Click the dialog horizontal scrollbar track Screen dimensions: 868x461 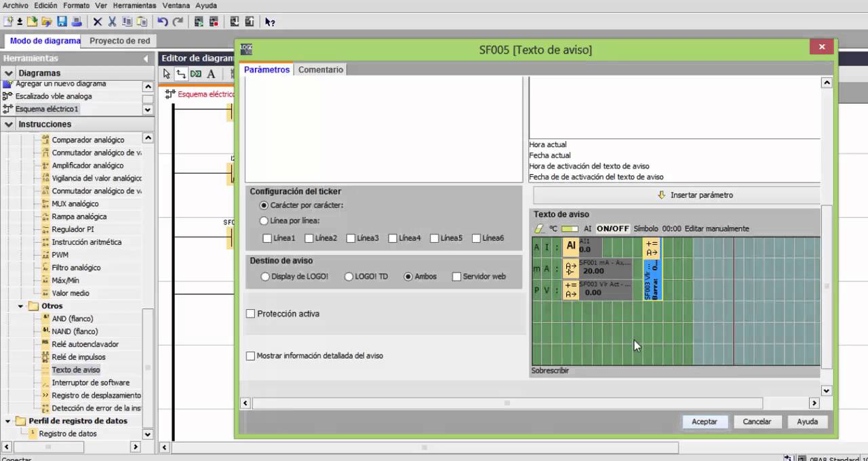click(529, 403)
